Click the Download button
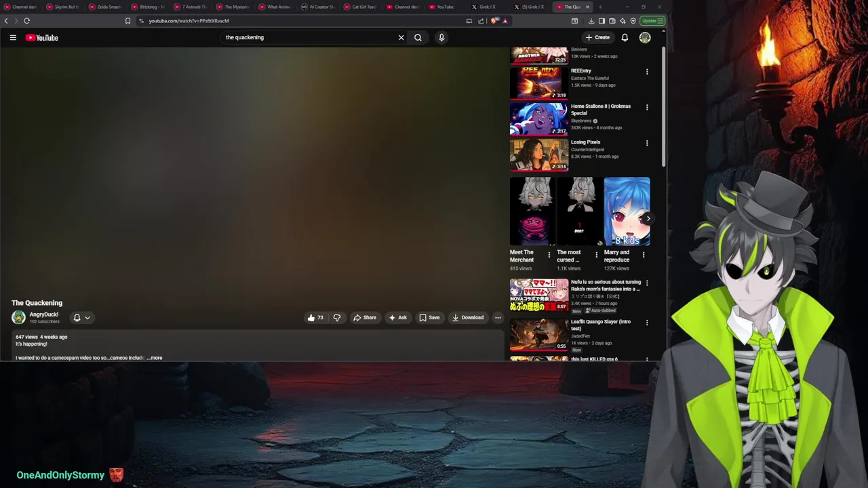The image size is (868, 488). pyautogui.click(x=468, y=317)
